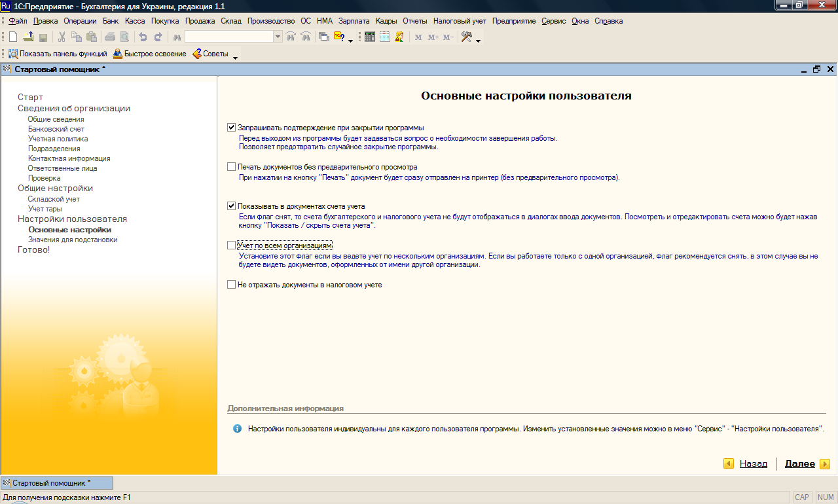Click inside the toolbar search input field
The image size is (838, 504).
pyautogui.click(x=228, y=37)
